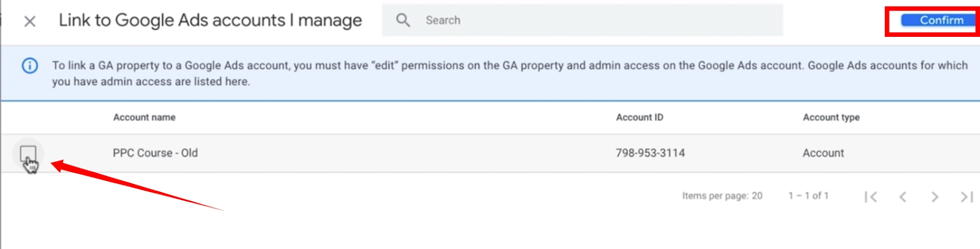Tick the checkbox for PPC Course - Old
This screenshot has height=249, width=980.
pyautogui.click(x=28, y=153)
